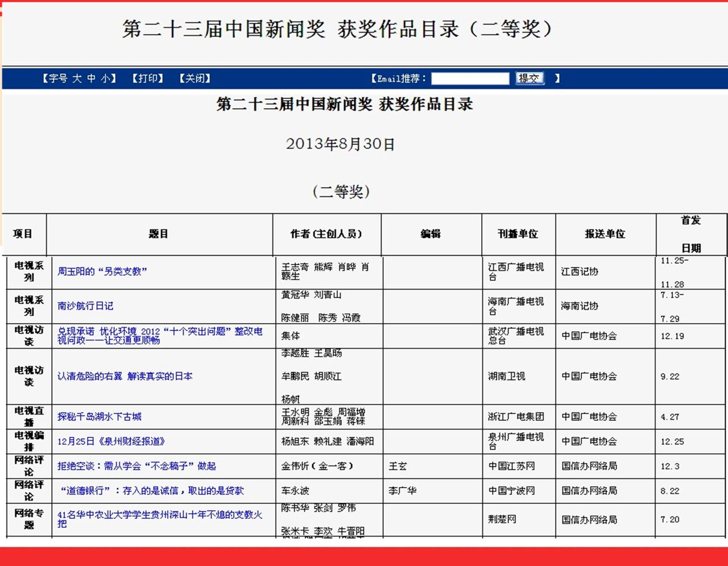Select column header 首发日期
728x566 pixels.
691,234
